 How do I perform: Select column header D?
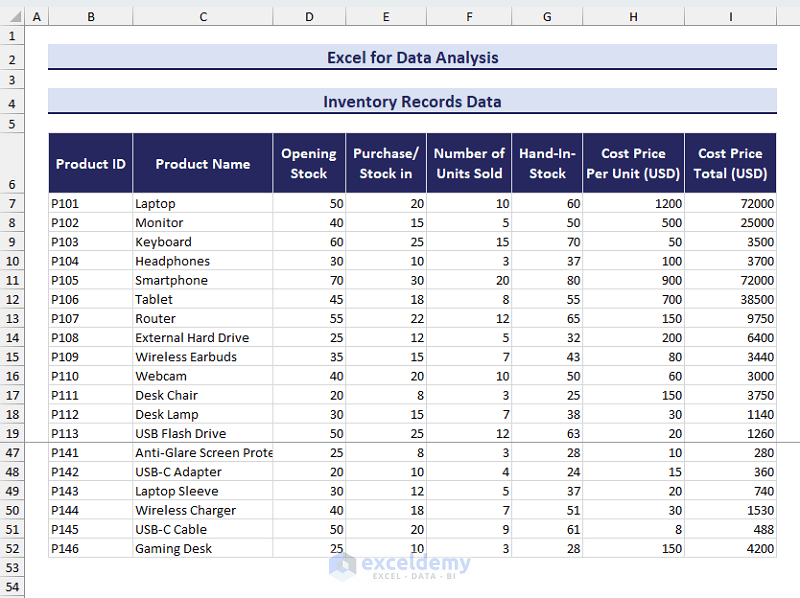click(x=309, y=17)
